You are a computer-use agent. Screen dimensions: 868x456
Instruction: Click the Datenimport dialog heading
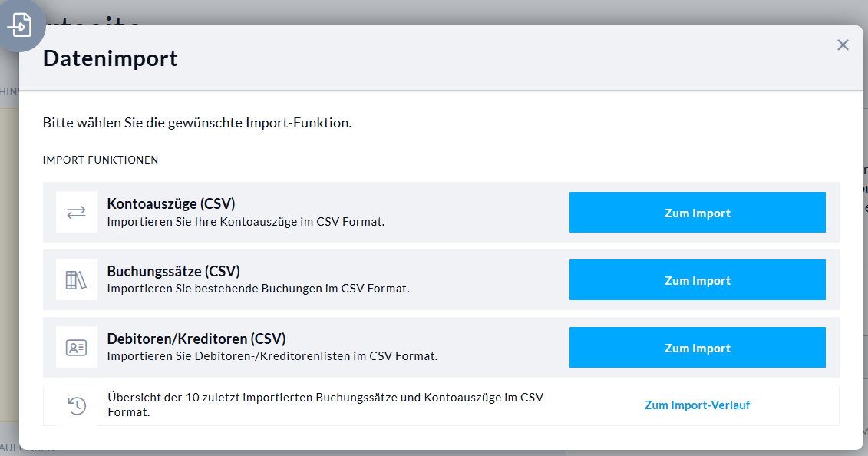pyautogui.click(x=111, y=58)
